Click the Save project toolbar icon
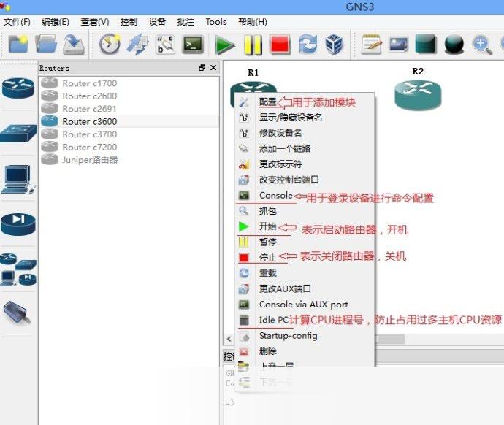This screenshot has height=425, width=504. click(x=74, y=45)
